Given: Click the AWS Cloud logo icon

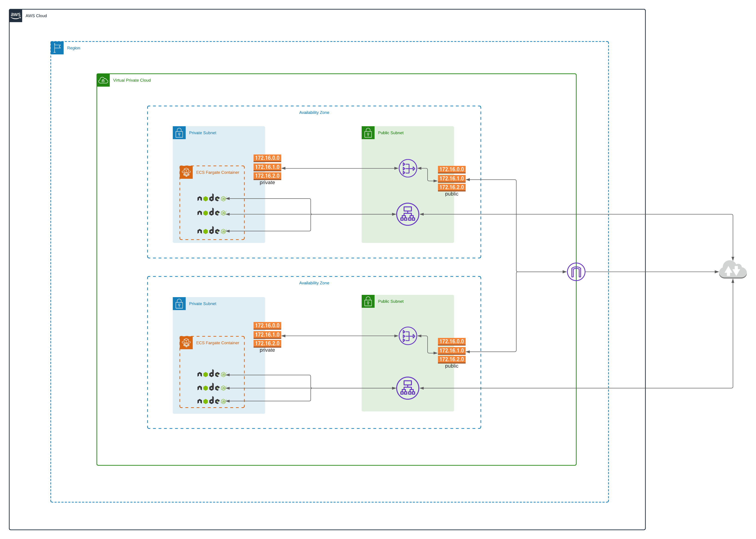Looking at the screenshot, I should click(16, 16).
